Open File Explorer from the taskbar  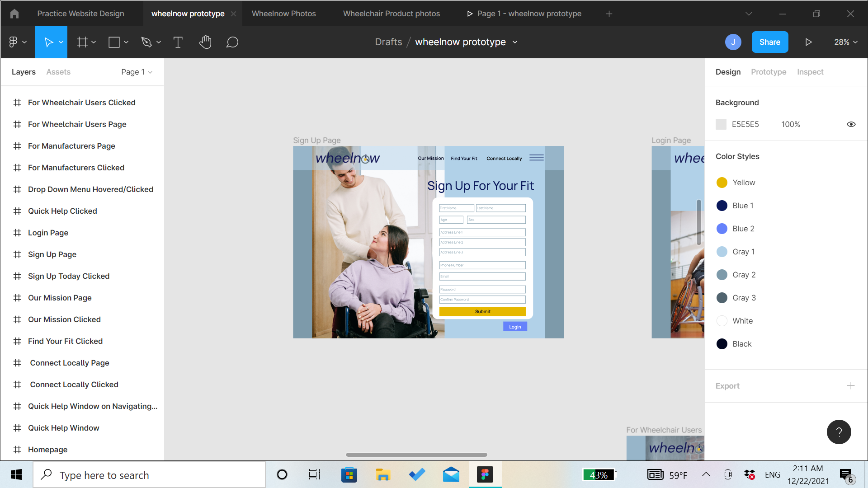[383, 474]
